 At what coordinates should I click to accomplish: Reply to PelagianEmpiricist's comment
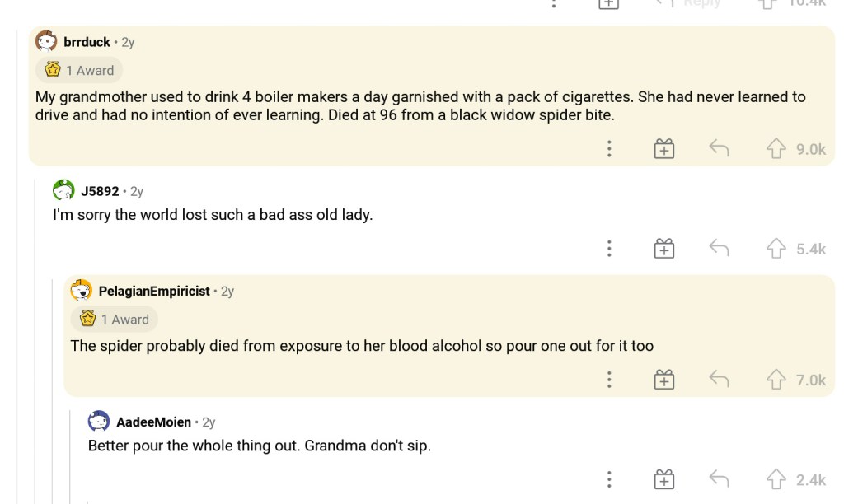[x=719, y=380]
